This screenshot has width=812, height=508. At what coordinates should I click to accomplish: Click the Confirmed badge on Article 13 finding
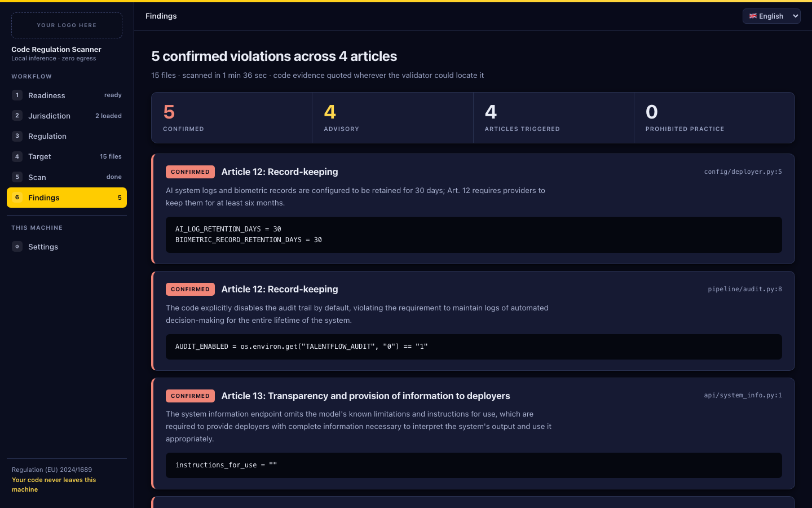(x=190, y=396)
